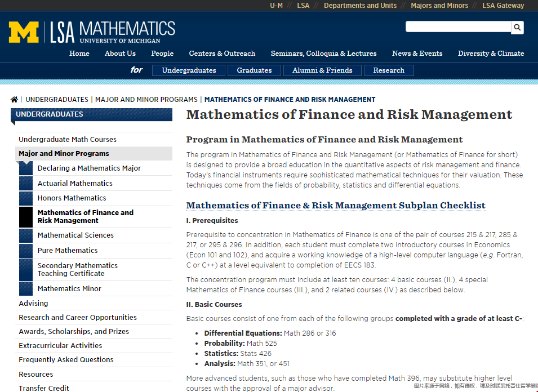Open Departments and Units in top bar
The height and width of the screenshot is (392, 538).
coord(361,6)
